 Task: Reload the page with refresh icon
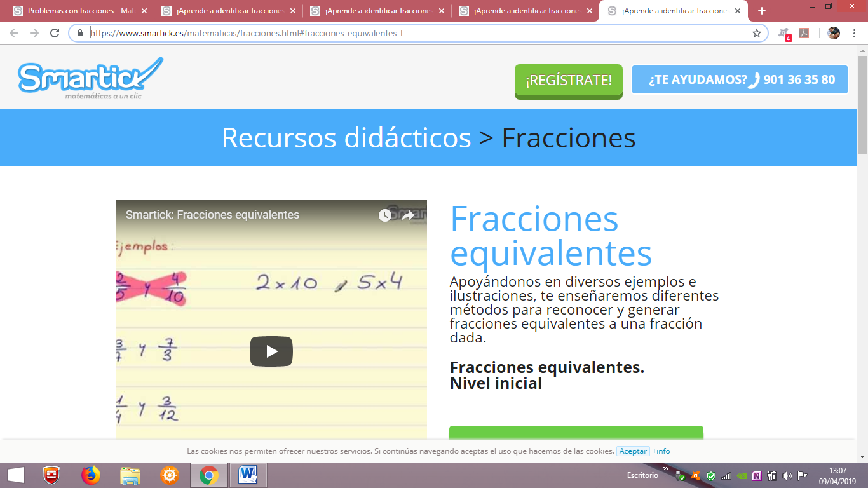tap(55, 33)
